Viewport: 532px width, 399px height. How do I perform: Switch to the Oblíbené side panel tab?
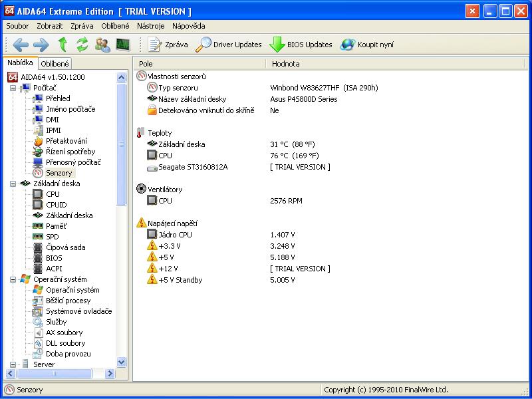point(55,63)
